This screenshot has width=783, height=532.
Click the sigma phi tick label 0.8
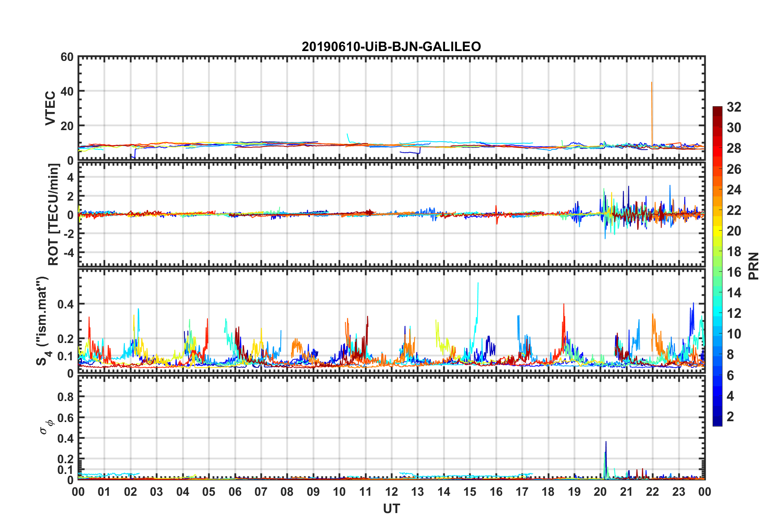65,397
